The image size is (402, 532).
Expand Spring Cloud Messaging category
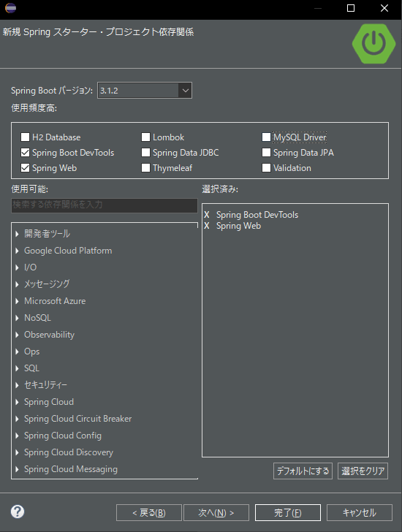[x=17, y=469]
